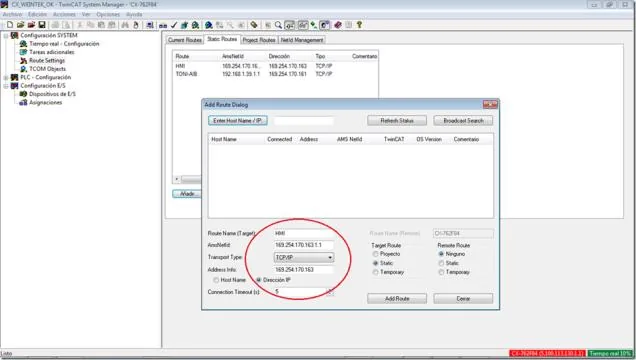Click the Añadir button behind dialog
Image resolution: width=636 pixels, height=360 pixels.
click(187, 194)
